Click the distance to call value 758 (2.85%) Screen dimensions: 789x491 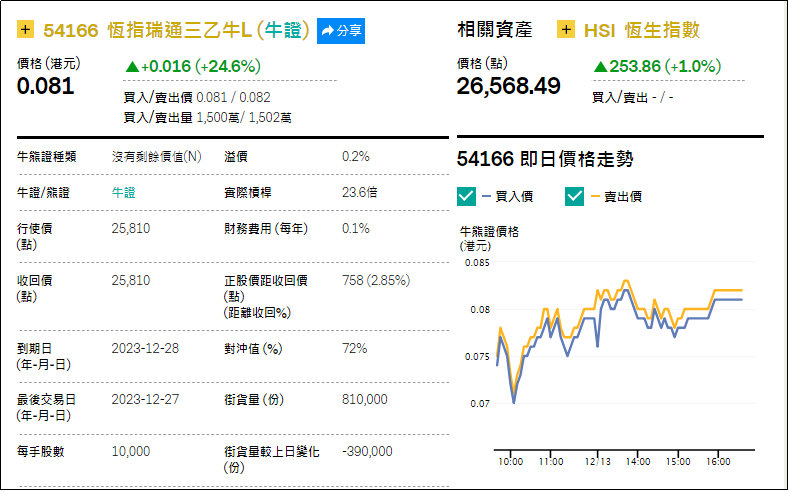376,280
